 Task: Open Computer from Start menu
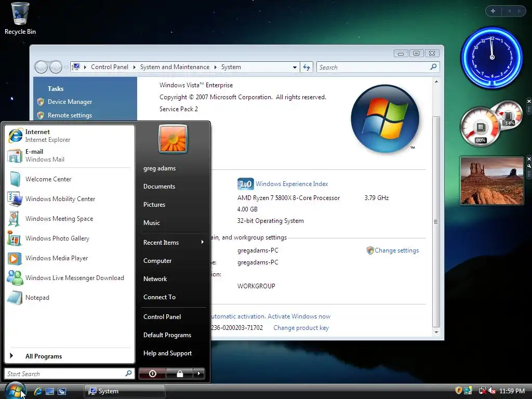point(157,261)
